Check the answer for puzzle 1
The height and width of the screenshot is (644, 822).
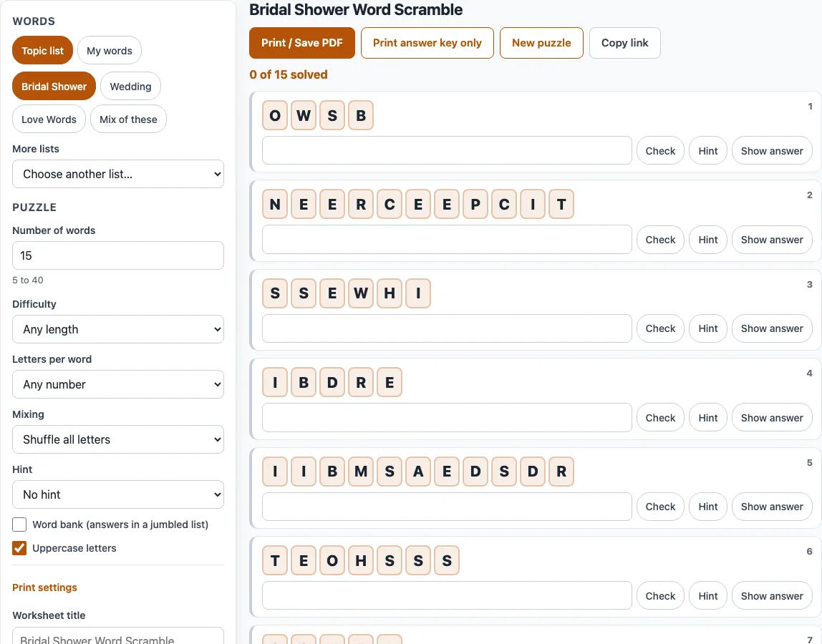pyautogui.click(x=660, y=150)
